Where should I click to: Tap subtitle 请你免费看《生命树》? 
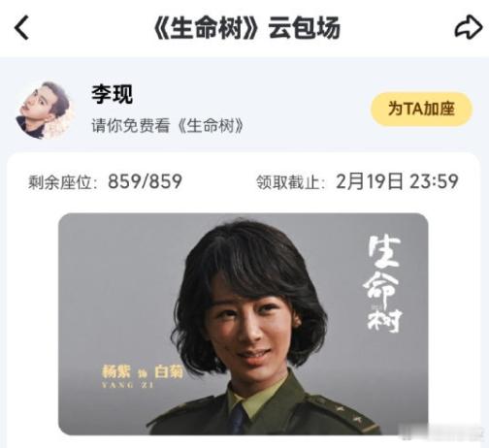click(167, 126)
